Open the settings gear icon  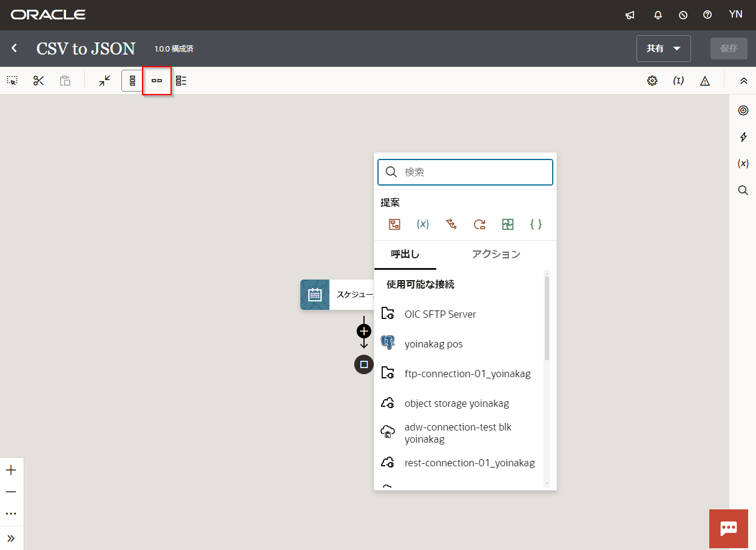tap(652, 81)
